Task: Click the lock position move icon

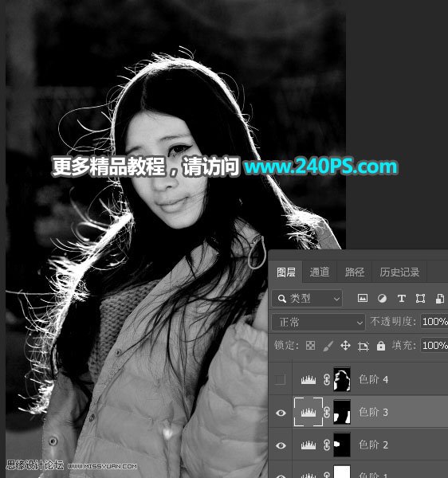Action: pyautogui.click(x=345, y=346)
